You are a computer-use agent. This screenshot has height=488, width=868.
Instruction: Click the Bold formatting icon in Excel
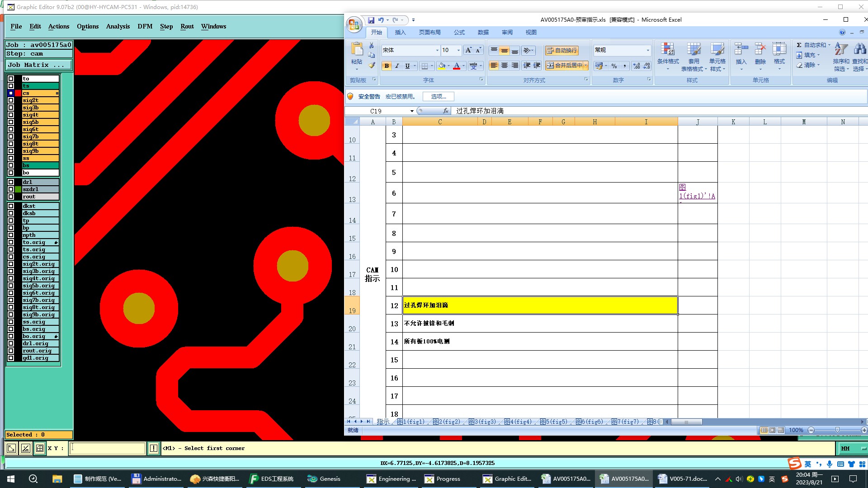pyautogui.click(x=387, y=66)
